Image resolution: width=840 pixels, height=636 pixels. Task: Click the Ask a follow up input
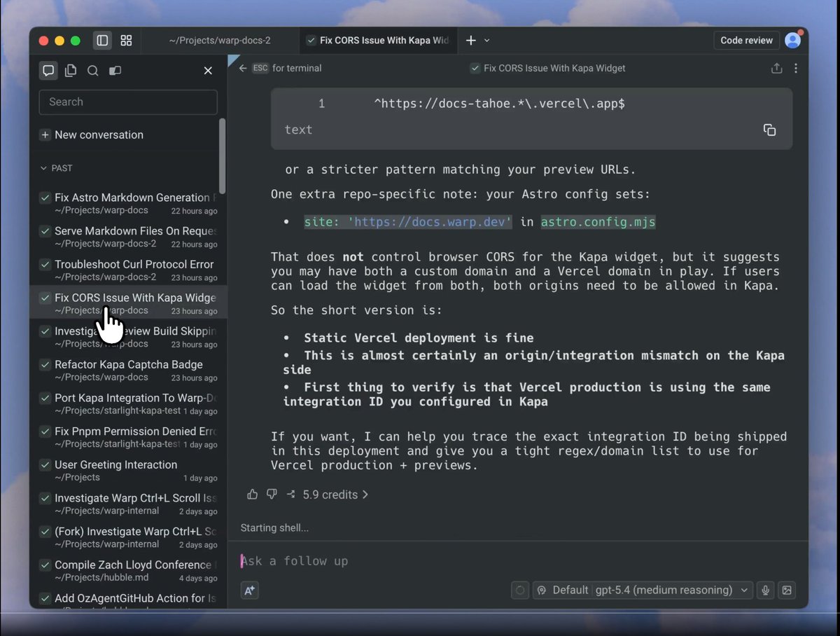click(x=517, y=560)
